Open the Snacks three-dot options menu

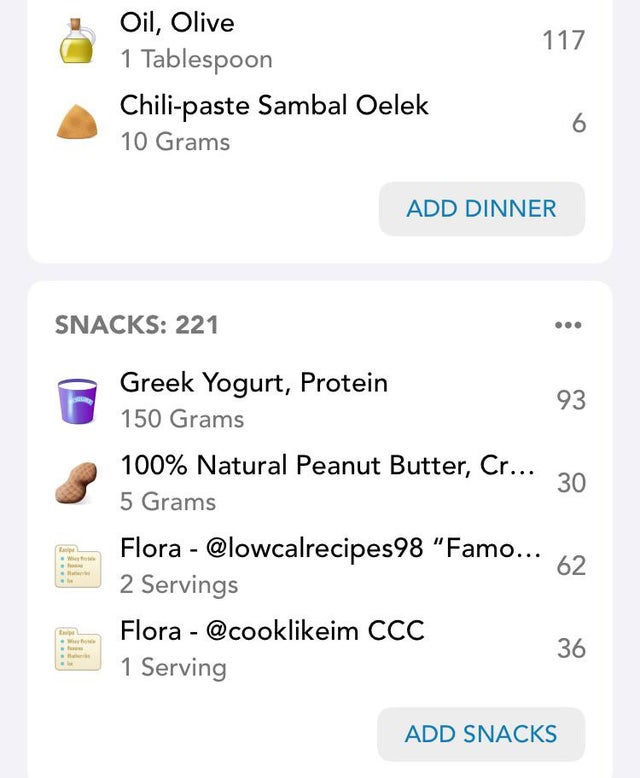coord(568,325)
